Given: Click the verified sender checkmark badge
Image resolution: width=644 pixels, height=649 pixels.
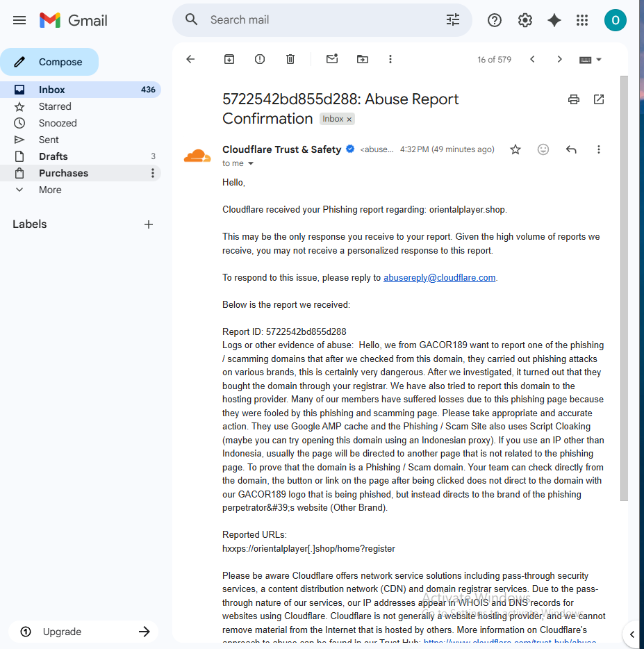Looking at the screenshot, I should pos(350,149).
